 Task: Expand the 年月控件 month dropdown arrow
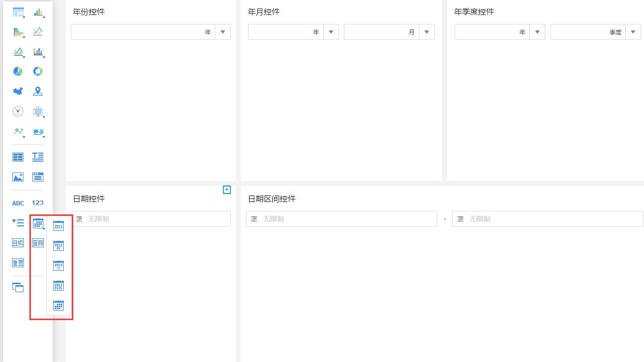427,32
